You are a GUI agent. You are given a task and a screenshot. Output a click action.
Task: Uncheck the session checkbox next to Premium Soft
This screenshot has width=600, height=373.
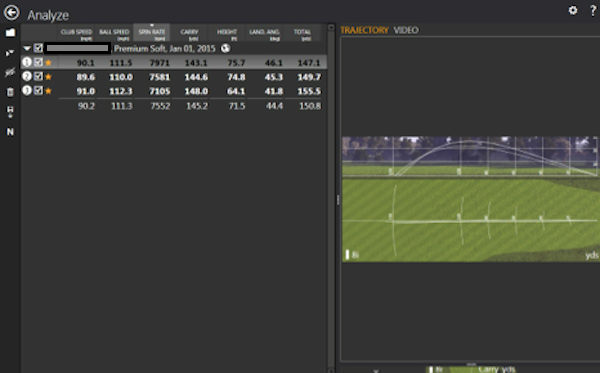(x=38, y=48)
